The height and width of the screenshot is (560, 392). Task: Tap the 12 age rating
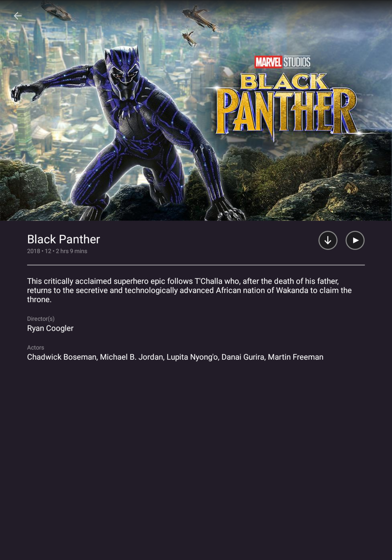point(48,251)
